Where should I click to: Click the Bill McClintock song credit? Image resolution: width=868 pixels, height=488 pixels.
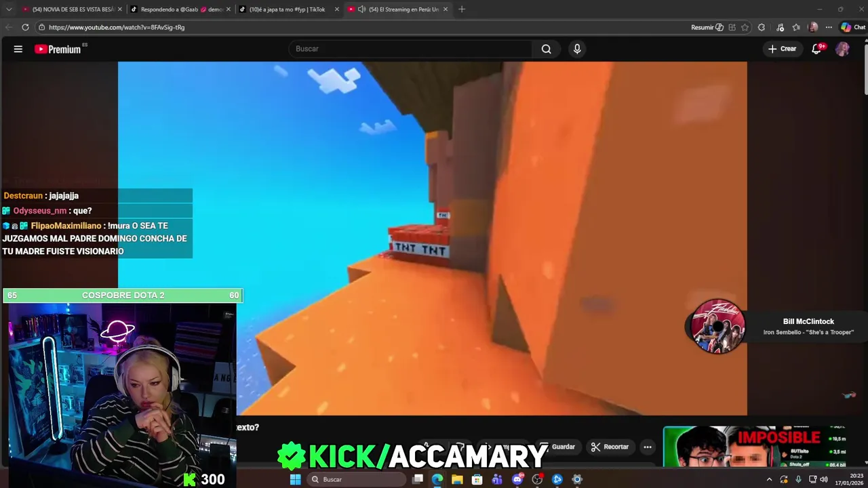pos(808,321)
